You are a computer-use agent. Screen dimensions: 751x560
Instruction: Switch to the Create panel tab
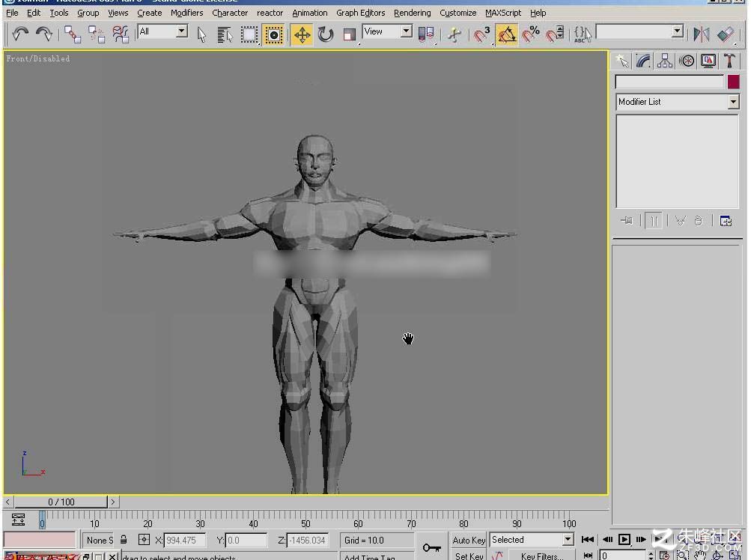pyautogui.click(x=622, y=61)
